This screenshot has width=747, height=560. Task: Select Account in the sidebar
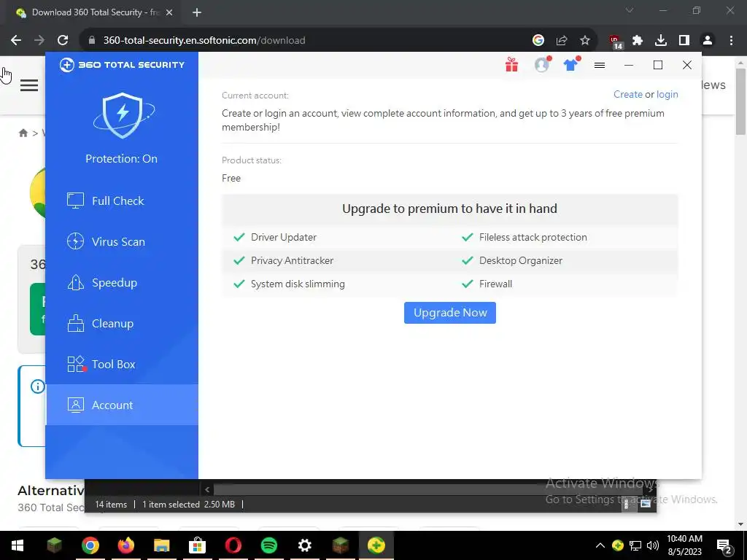click(x=122, y=405)
